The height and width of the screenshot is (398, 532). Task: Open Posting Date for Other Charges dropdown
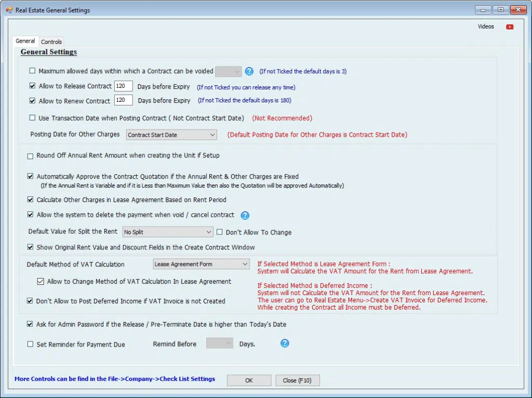(171, 135)
